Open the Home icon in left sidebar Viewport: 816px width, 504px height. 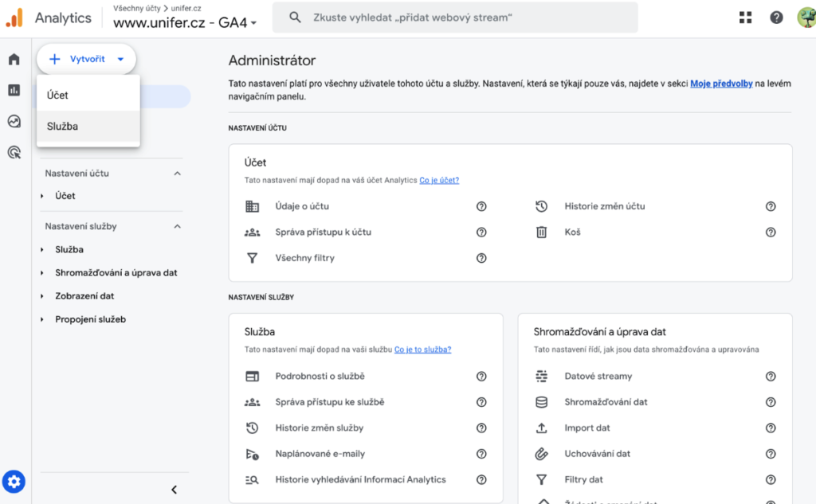pyautogui.click(x=14, y=60)
